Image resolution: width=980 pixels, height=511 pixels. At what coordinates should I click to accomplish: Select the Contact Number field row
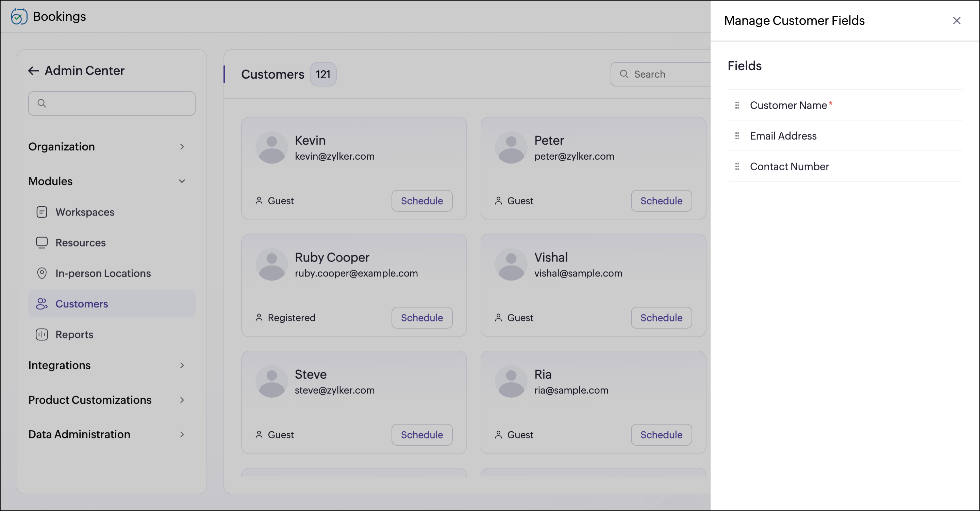[x=789, y=166]
